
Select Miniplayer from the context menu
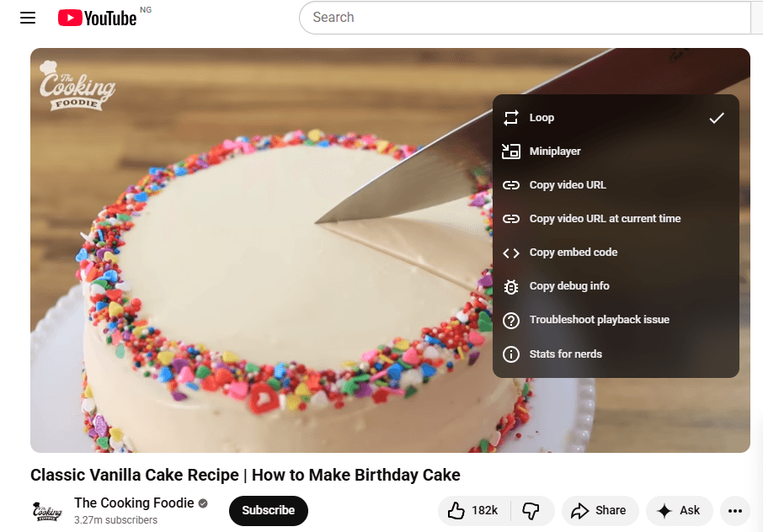[616, 152]
